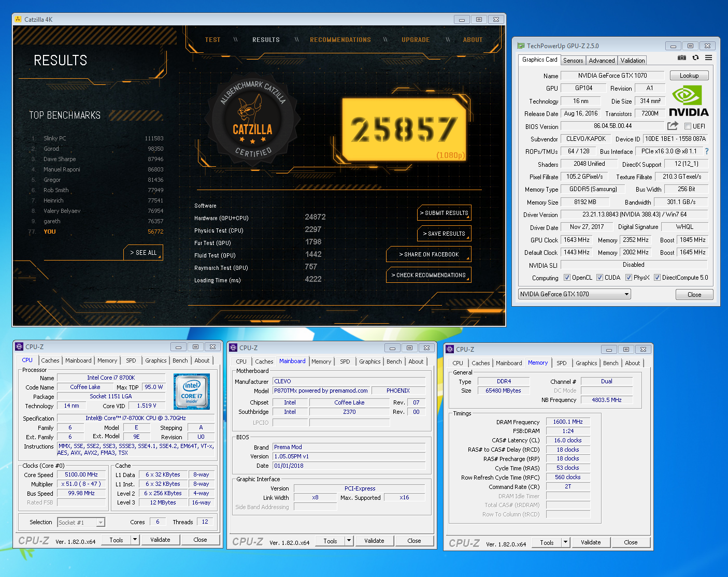
Task: Click the CPU-Z title icon in Memory window
Action: [x=450, y=349]
